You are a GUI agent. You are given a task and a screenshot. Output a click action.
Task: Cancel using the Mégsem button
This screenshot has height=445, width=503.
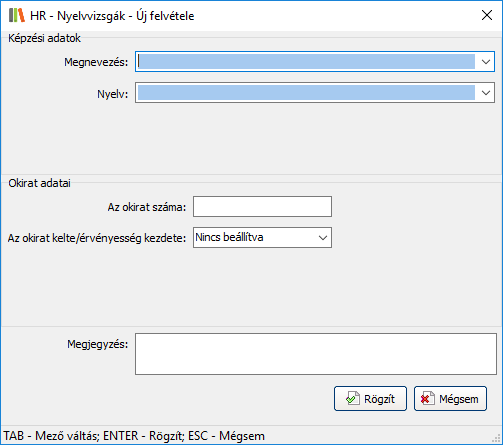click(450, 399)
